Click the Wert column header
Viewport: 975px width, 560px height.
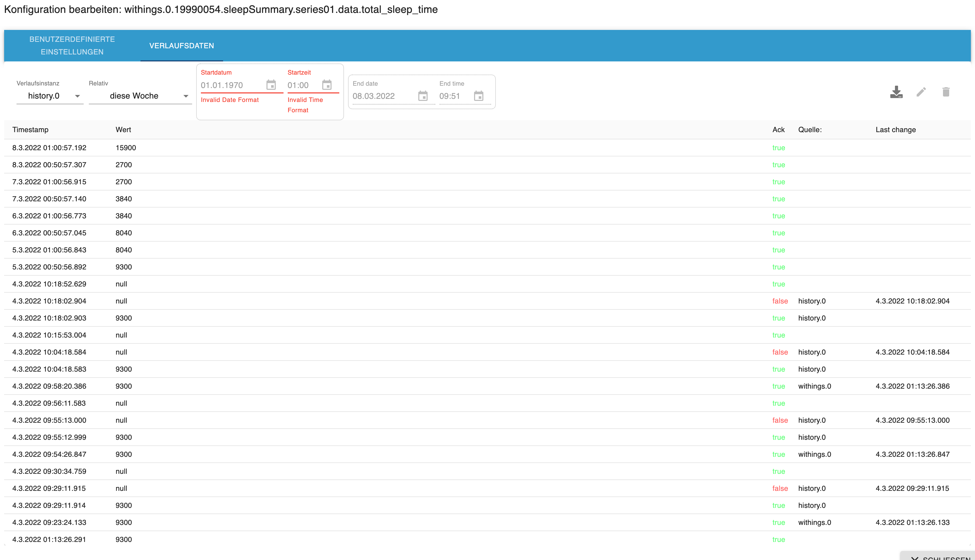pyautogui.click(x=123, y=130)
